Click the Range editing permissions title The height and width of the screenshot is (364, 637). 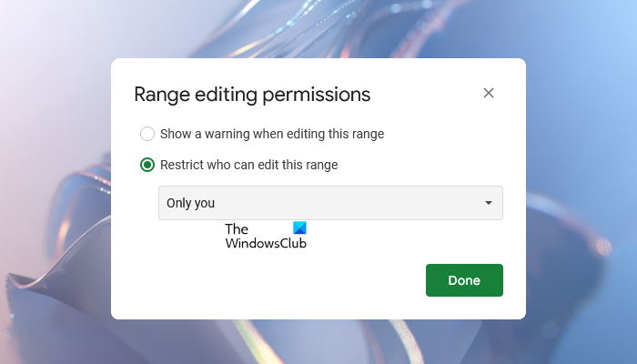pos(252,94)
